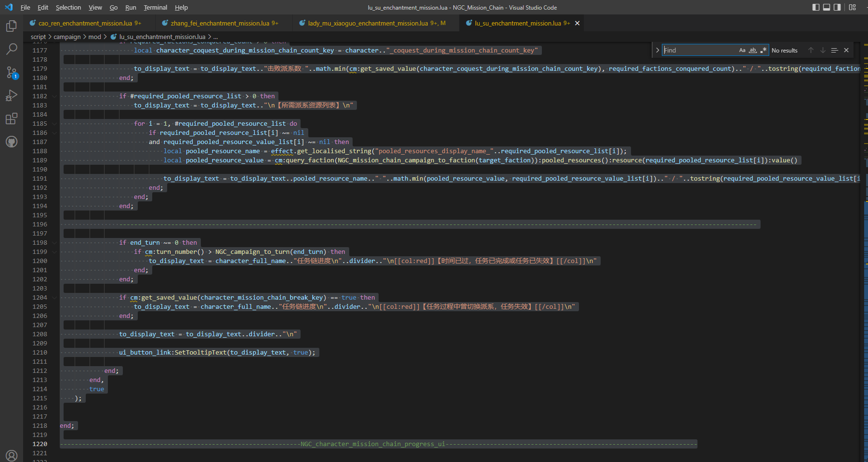Collapse the code fold at line 1182
Screen dimensions: 868x462
point(54,96)
